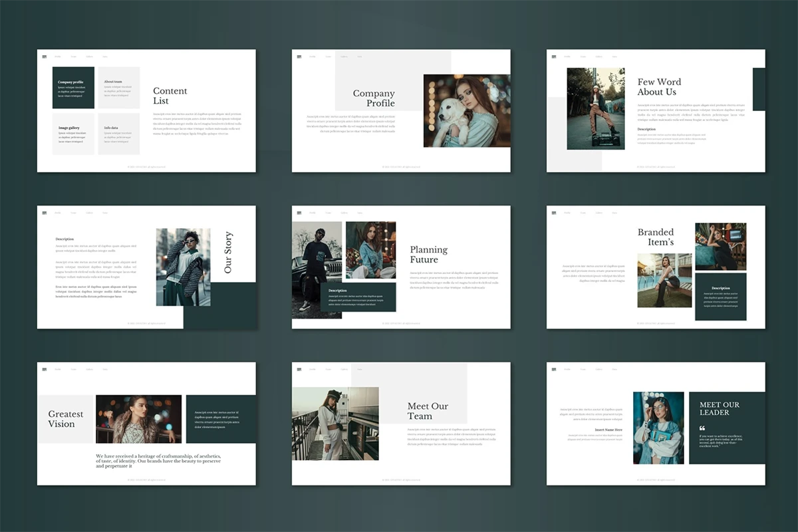Image resolution: width=798 pixels, height=532 pixels.
Task: Click the logo icon on Few Word About Us slide
Action: (554, 57)
